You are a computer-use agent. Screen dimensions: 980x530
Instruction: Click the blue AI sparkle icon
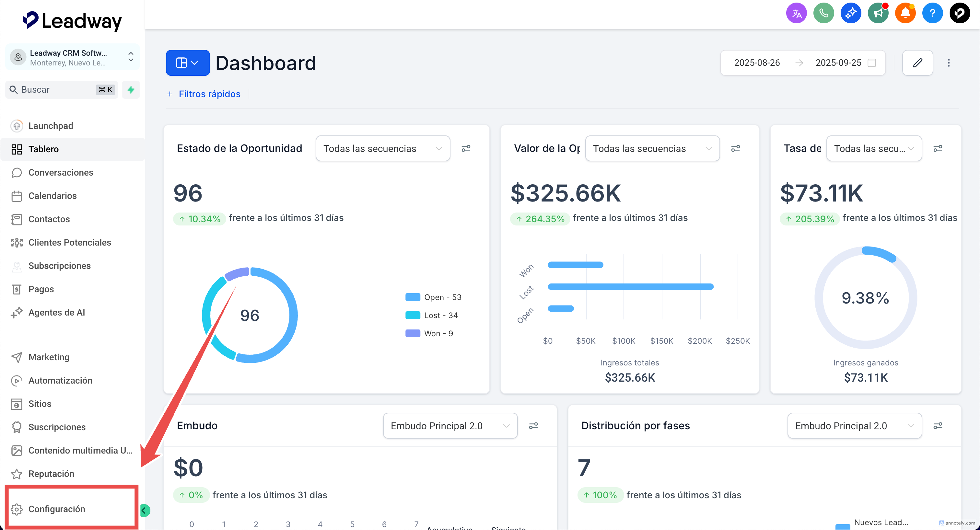[x=851, y=14]
